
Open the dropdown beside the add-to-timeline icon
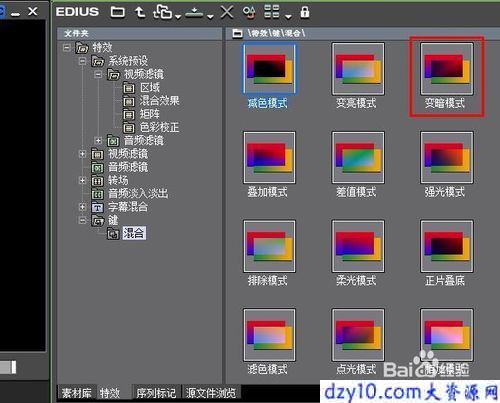(178, 16)
